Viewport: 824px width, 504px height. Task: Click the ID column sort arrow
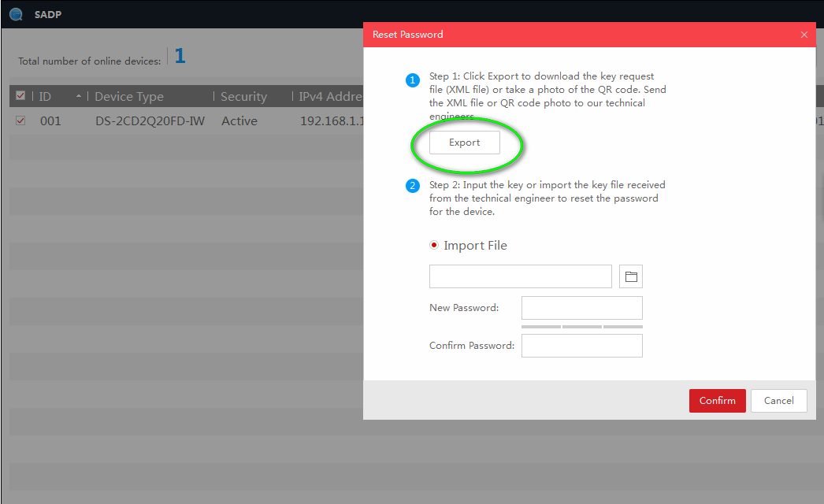tap(78, 96)
